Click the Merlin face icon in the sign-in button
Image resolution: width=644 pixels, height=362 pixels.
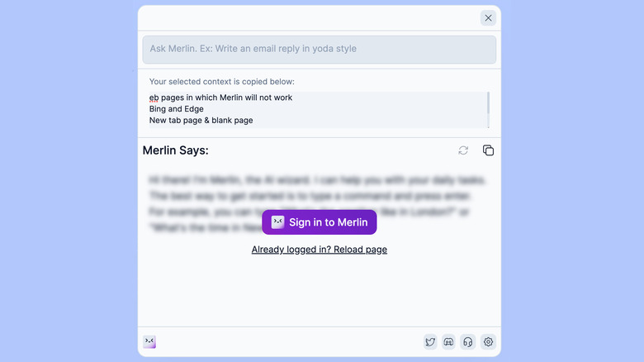[x=277, y=222]
